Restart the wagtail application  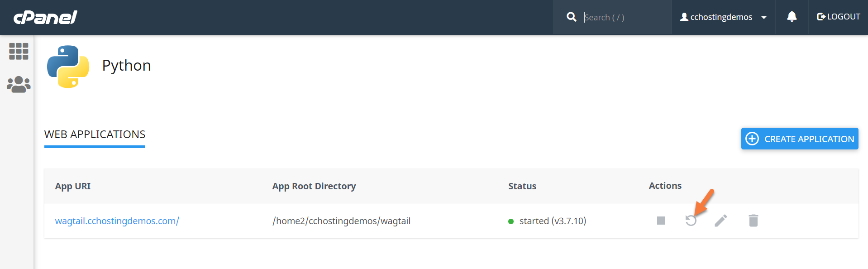point(691,221)
